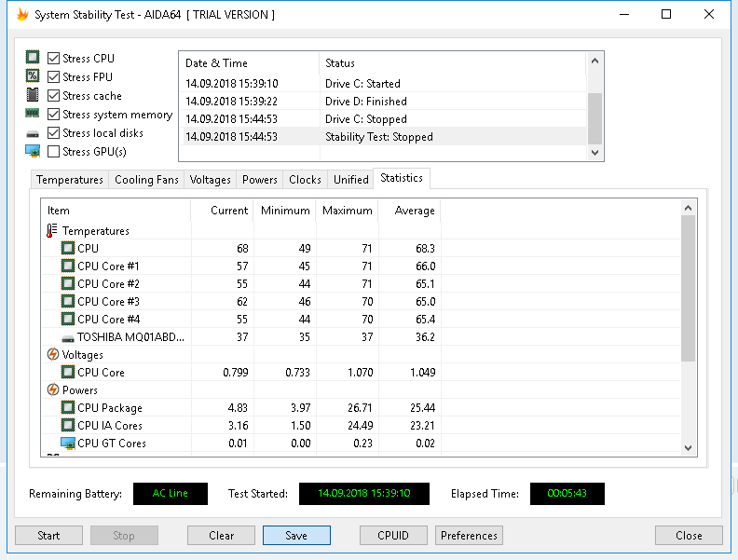Click the statistics list scrollbar thumb
Image resolution: width=738 pixels, height=560 pixels.
pos(688,289)
